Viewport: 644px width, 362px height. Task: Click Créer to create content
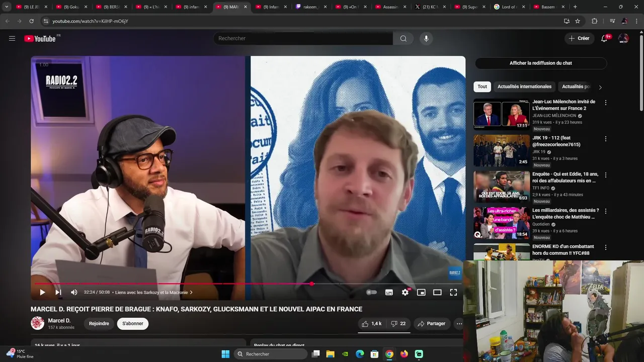pyautogui.click(x=579, y=38)
